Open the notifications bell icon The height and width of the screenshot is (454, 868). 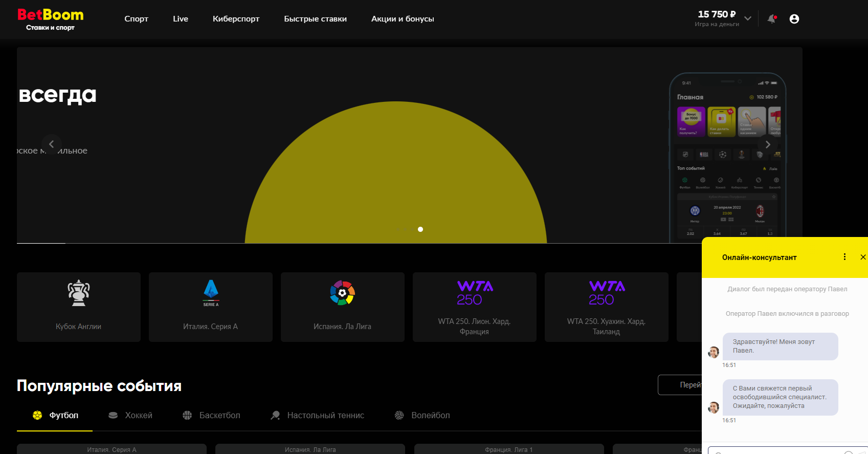point(772,19)
